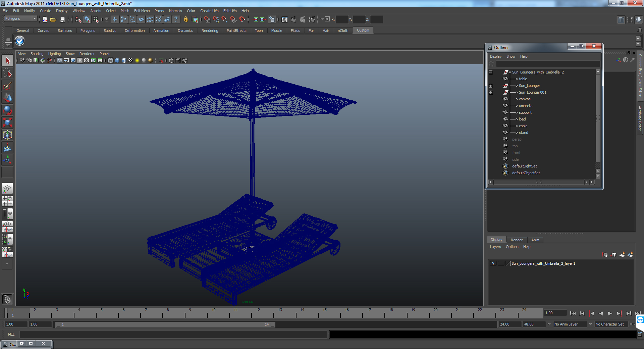644x349 pixels.
Task: Activate the Soft Modification tool
Action: tap(7, 148)
